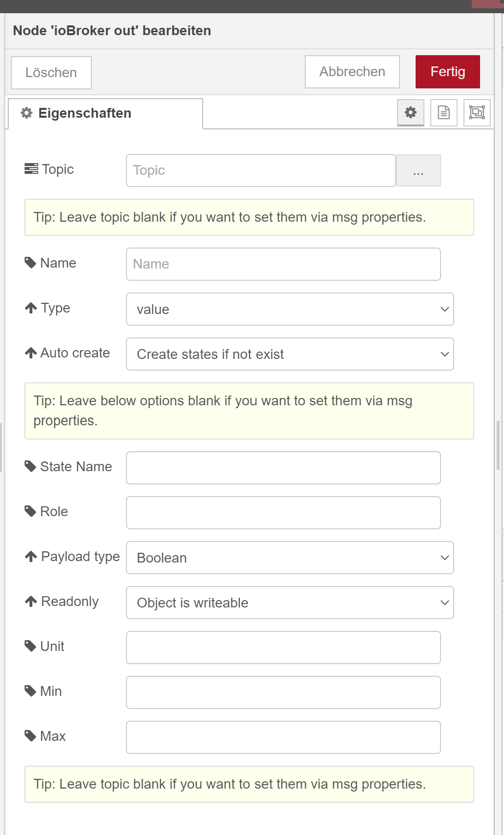This screenshot has width=504, height=835.
Task: Confirm with the red Fertig button
Action: (448, 72)
